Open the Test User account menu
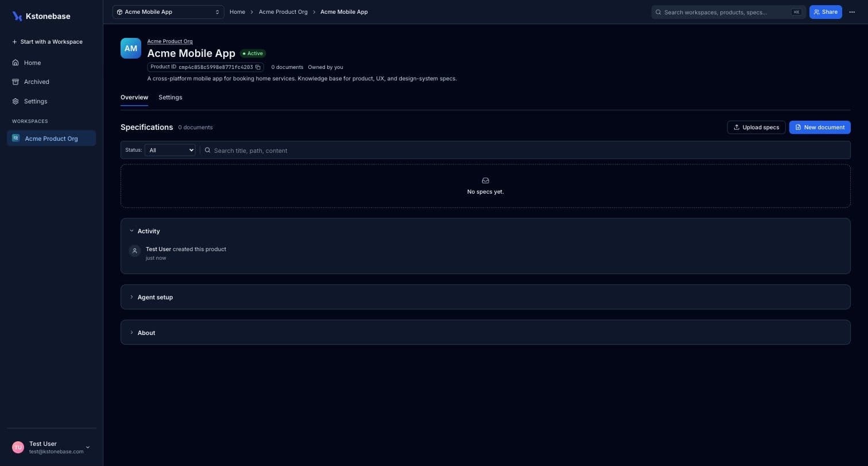 pos(51,447)
